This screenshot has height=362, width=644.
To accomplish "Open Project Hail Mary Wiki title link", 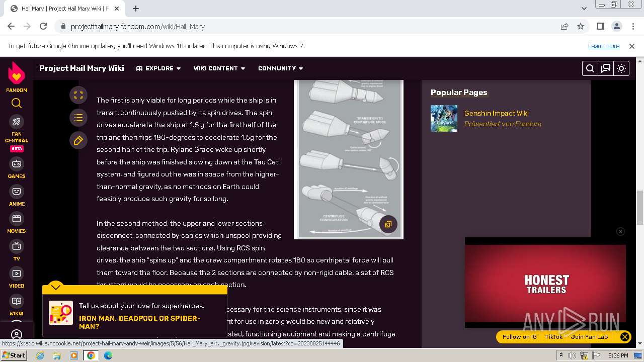I will (82, 68).
